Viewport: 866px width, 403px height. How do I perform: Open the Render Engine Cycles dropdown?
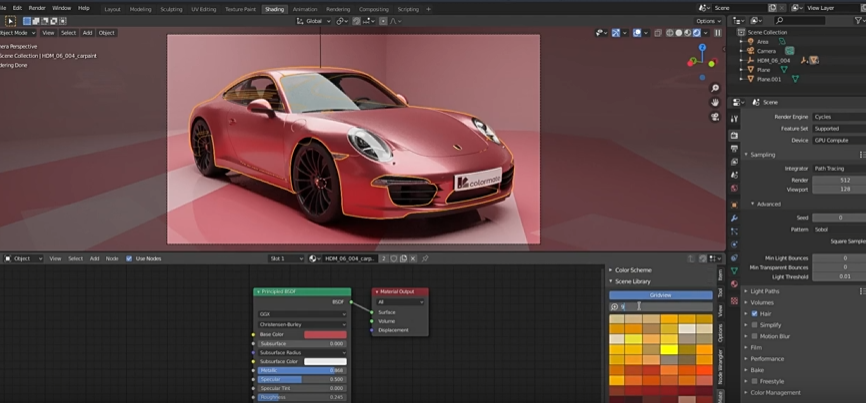coord(837,116)
